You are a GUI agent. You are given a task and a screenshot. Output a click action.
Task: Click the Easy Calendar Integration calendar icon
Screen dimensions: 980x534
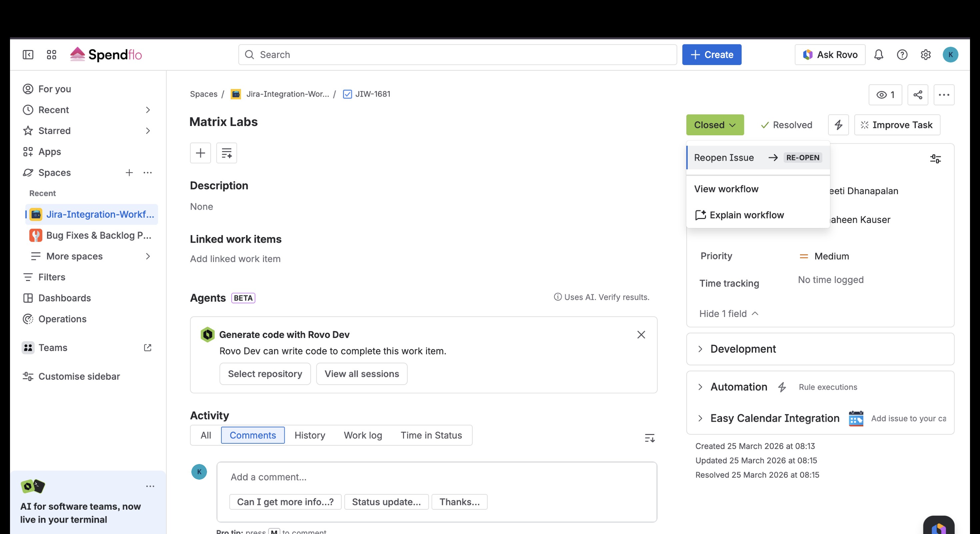click(x=856, y=418)
